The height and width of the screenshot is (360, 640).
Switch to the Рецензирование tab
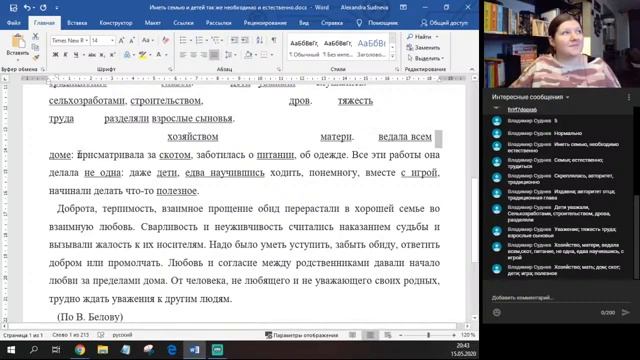point(265,23)
